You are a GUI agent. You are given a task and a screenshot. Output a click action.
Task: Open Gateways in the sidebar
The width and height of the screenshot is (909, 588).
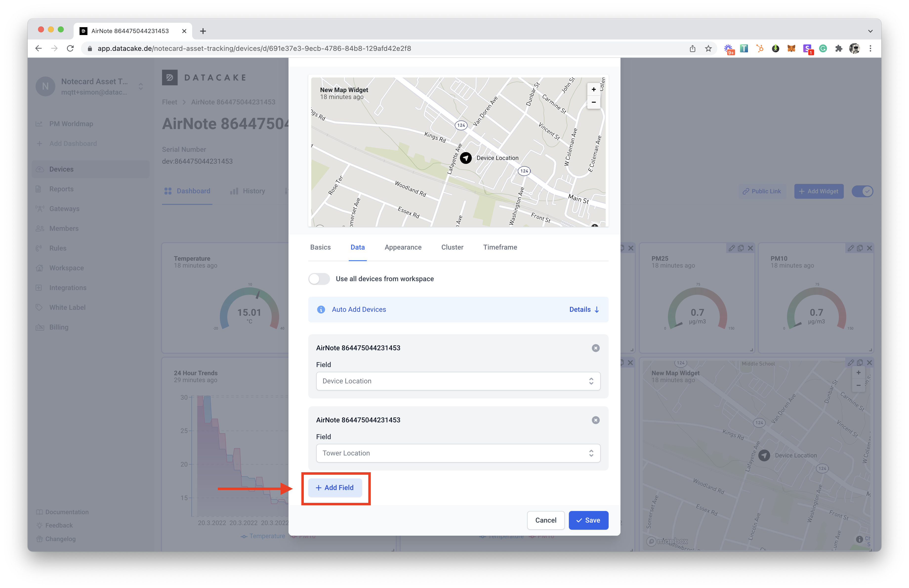(x=64, y=209)
